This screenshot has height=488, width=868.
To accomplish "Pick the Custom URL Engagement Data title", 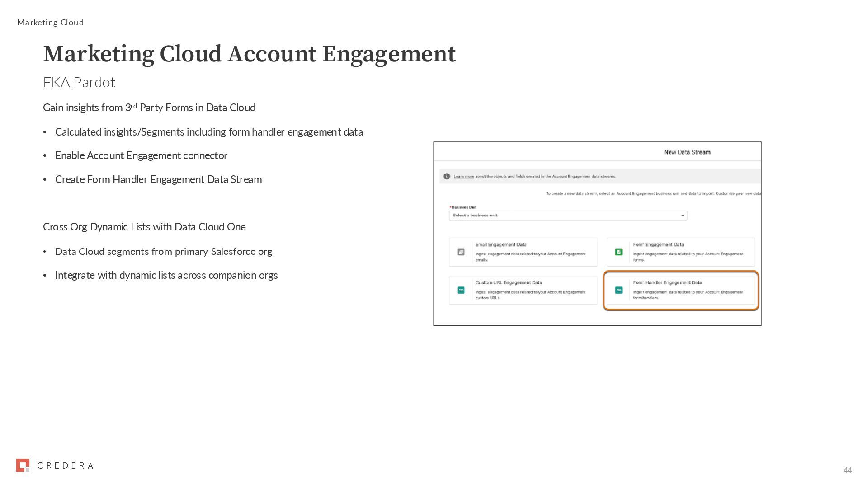I will [509, 282].
